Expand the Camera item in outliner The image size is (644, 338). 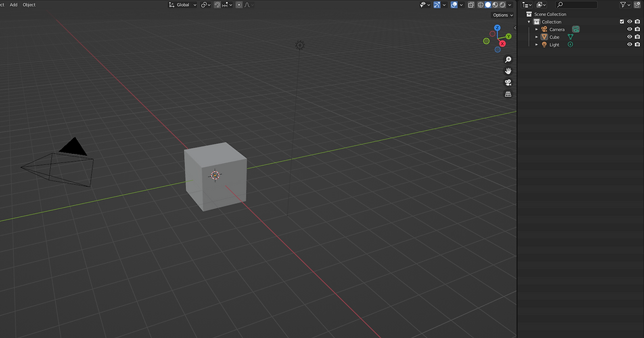[x=536, y=29]
